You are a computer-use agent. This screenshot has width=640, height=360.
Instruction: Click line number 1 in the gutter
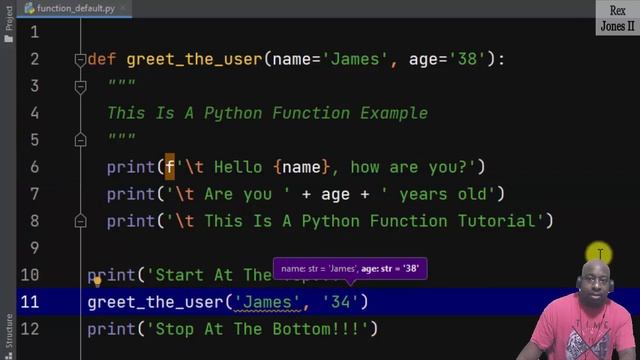pos(34,32)
